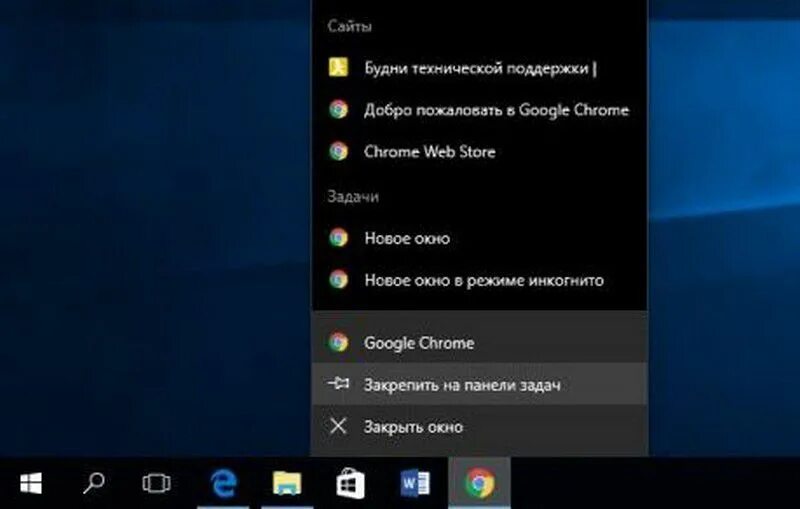800x509 pixels.
Task: Open the «Будни технической поддержки» site entry
Action: pos(480,68)
